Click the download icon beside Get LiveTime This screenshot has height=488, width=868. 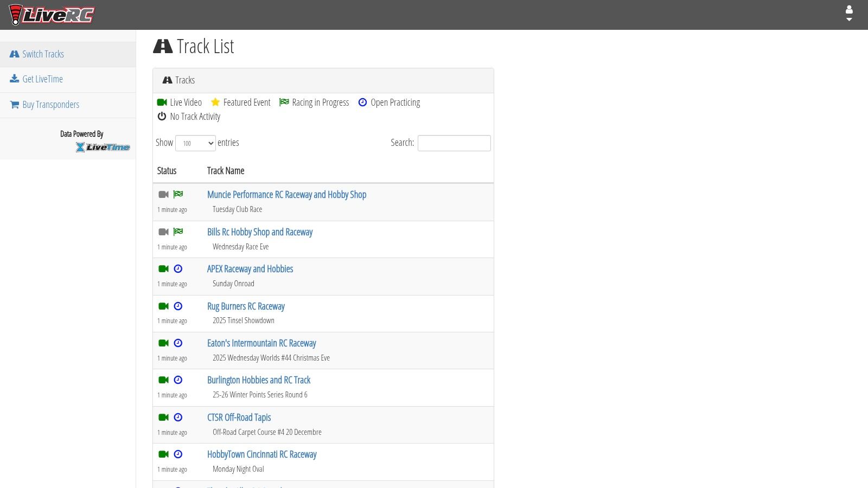(15, 79)
